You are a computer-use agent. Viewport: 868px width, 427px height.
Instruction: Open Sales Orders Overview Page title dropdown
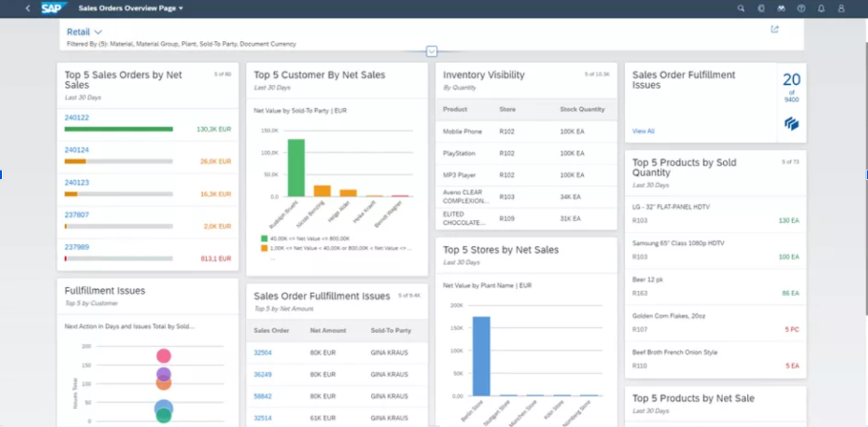[x=131, y=8]
